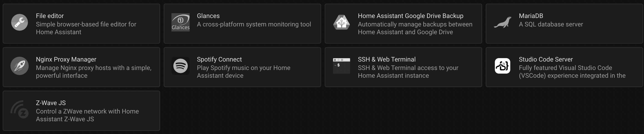Viewport: 644px width, 134px height.
Task: Click the Glances system monitoring tool description
Action: coord(254,24)
